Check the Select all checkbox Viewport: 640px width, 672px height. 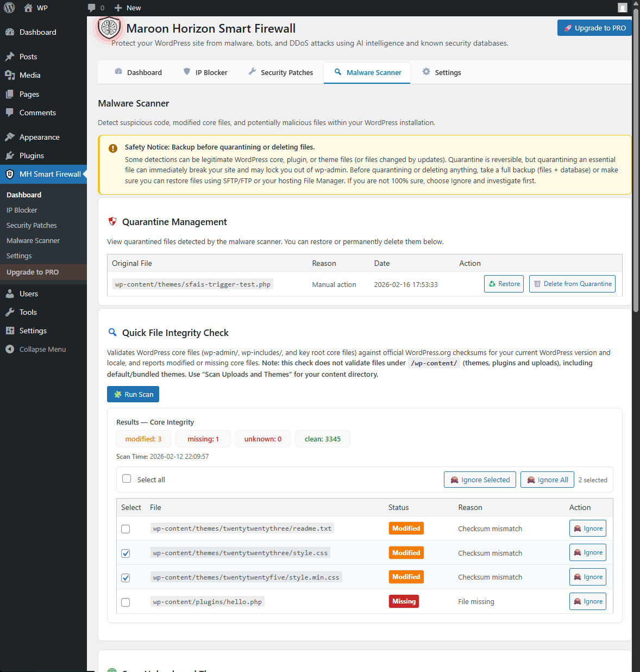tap(127, 478)
